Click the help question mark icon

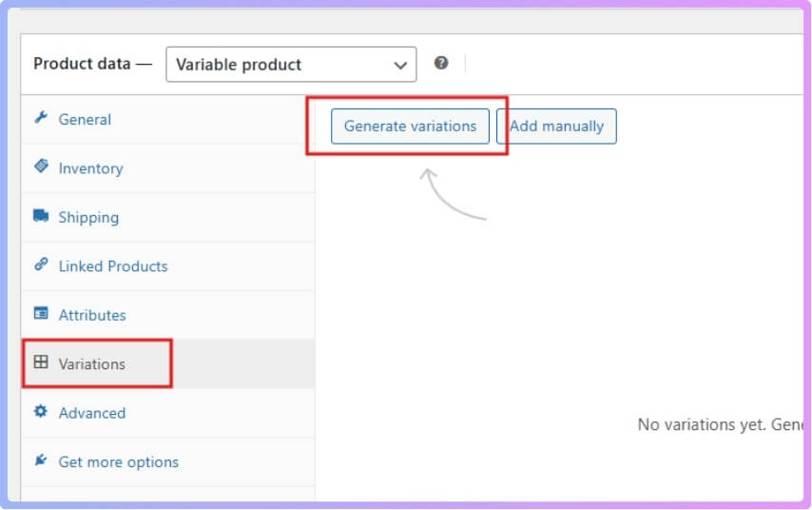pyautogui.click(x=441, y=63)
